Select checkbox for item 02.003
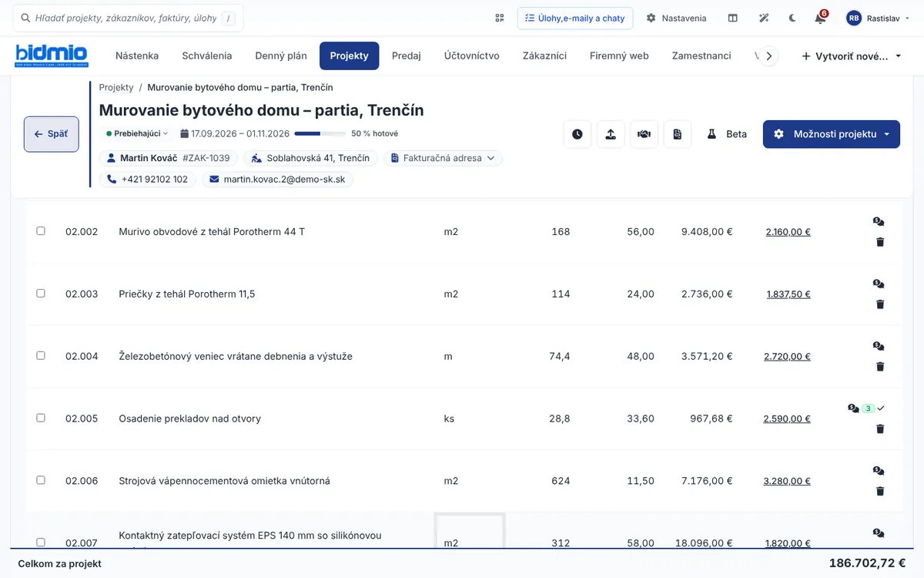This screenshot has height=578, width=924. click(41, 293)
